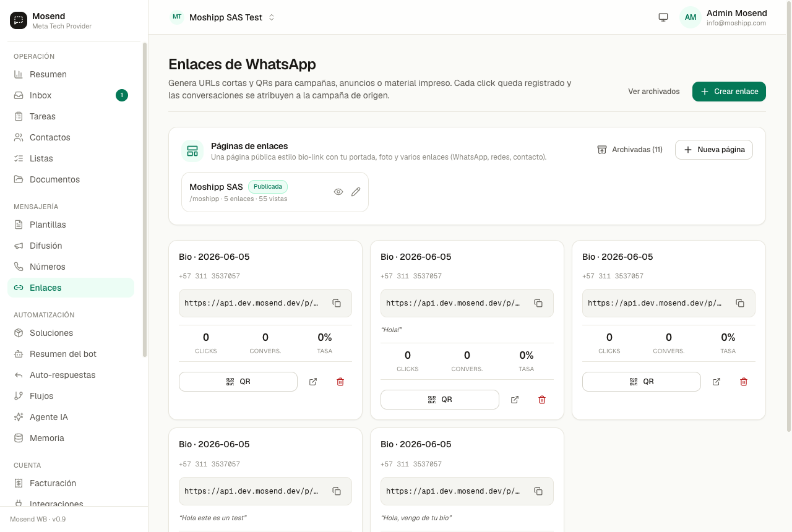Open Flujos page

click(71, 396)
